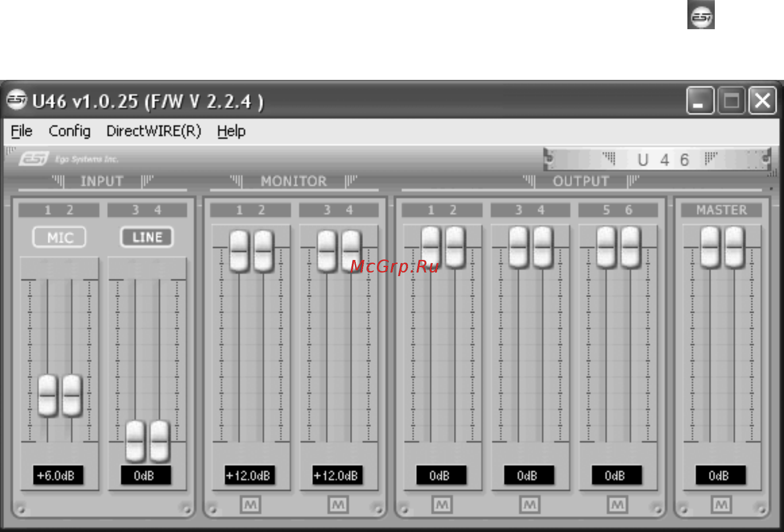Click the output 6 fader knob
The image size is (784, 532).
pos(630,247)
